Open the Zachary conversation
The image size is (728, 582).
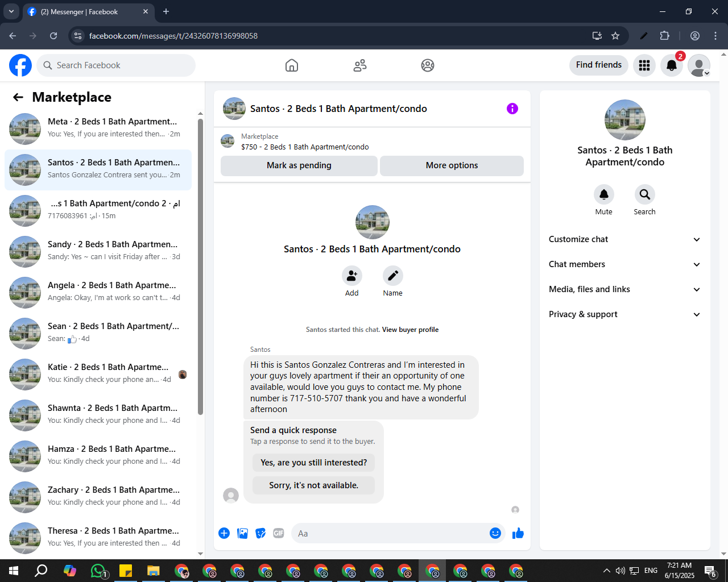tap(98, 497)
